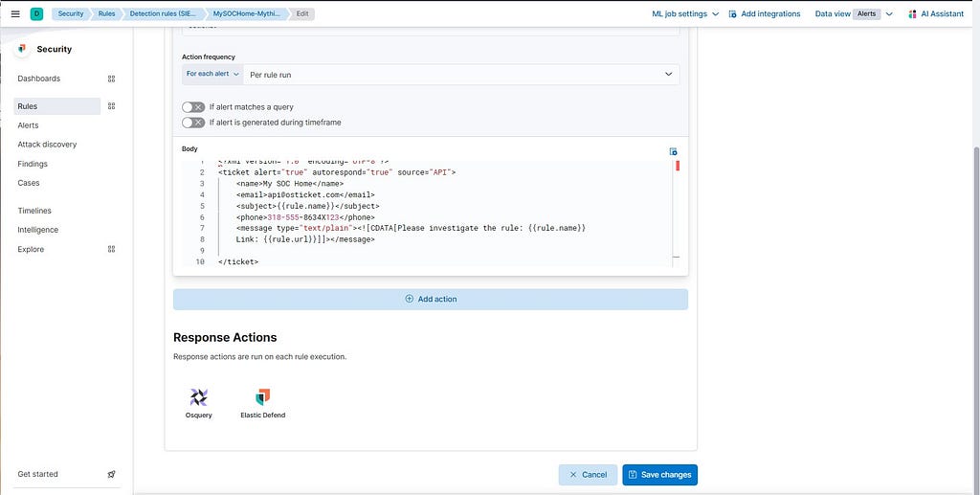Image resolution: width=980 pixels, height=495 pixels.
Task: Click the green D space avatar
Action: [36, 13]
